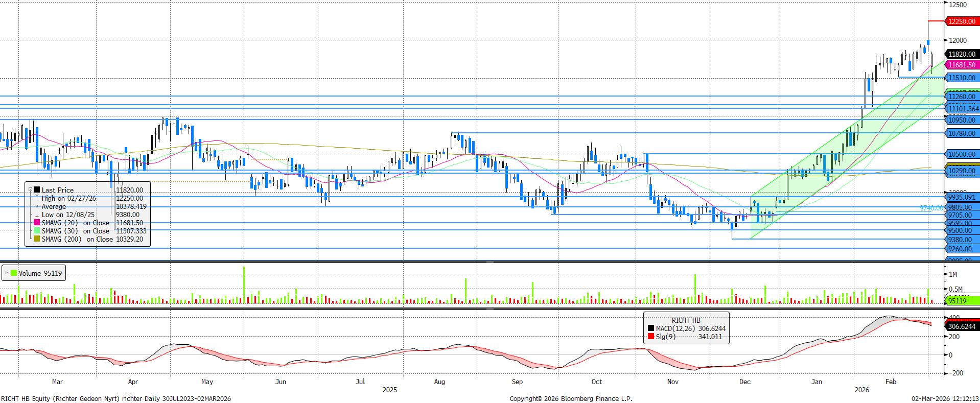Collapse the Last Price legend tree
Viewport: 980px width, 403px height.
[x=30, y=189]
